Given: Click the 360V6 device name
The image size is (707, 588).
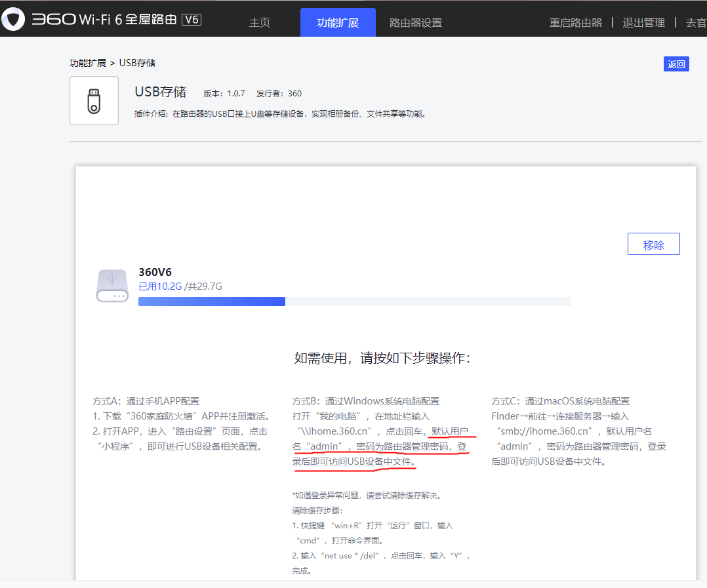Looking at the screenshot, I should pyautogui.click(x=155, y=272).
